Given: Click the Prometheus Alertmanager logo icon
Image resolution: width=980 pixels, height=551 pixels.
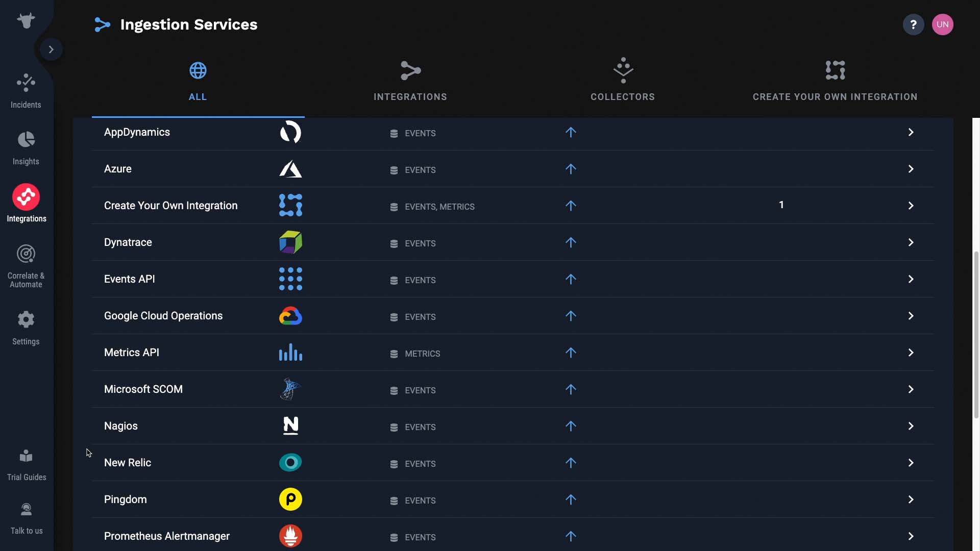Looking at the screenshot, I should (x=290, y=536).
